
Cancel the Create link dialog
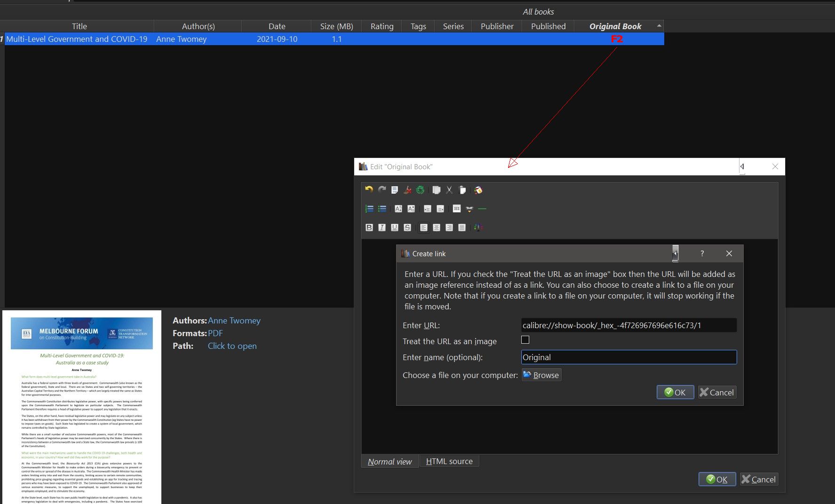(717, 392)
